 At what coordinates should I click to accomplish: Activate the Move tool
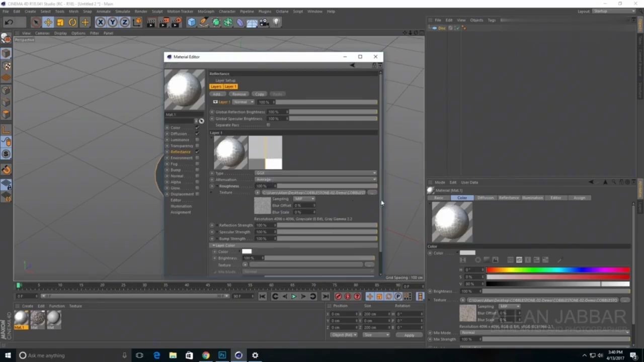pyautogui.click(x=48, y=22)
